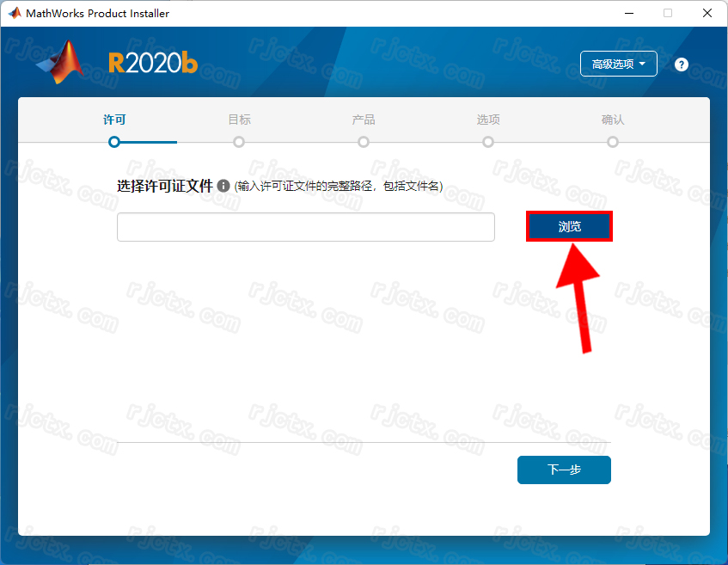Click the 下一步 button to continue

click(564, 470)
